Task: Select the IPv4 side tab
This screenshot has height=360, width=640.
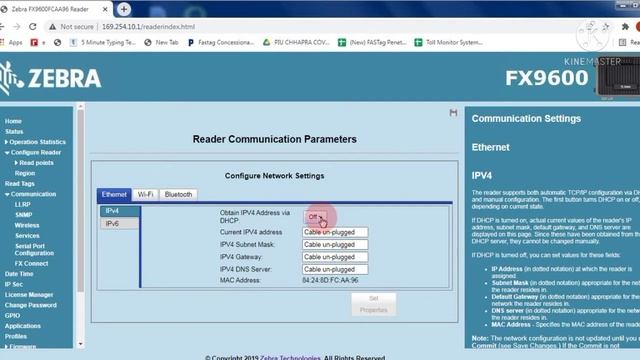Action: 120,211
